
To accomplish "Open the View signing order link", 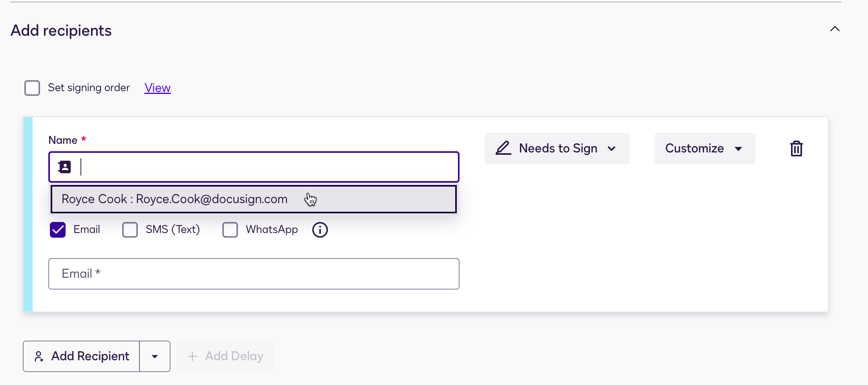I will click(157, 88).
